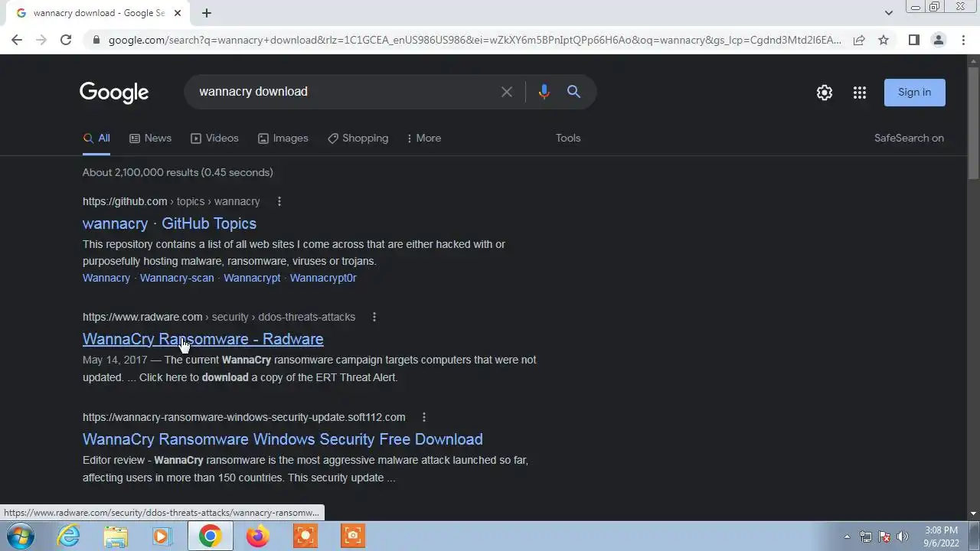Go forward in browser history
This screenshot has height=551, width=980.
pos(41,40)
